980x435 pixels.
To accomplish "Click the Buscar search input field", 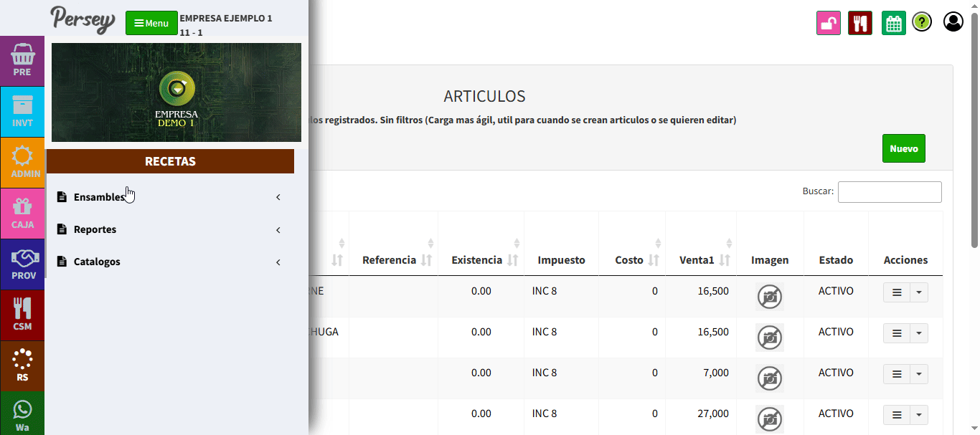I will tap(889, 192).
